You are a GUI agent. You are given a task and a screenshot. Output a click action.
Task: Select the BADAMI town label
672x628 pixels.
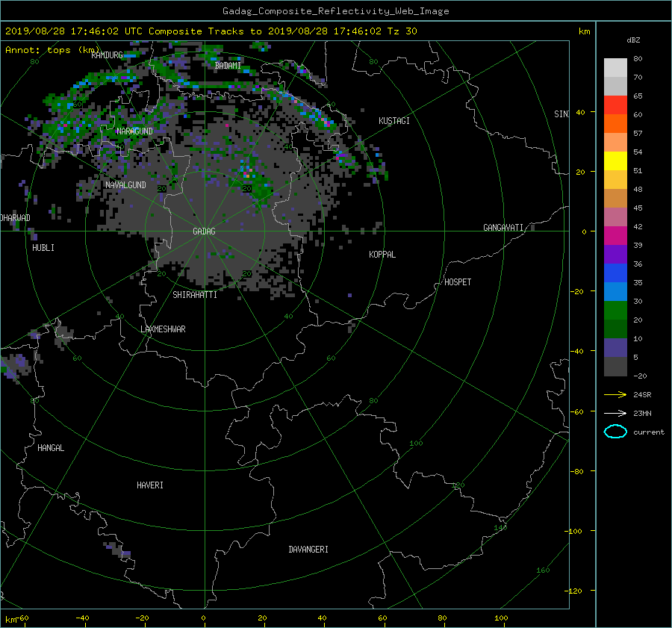click(x=228, y=66)
